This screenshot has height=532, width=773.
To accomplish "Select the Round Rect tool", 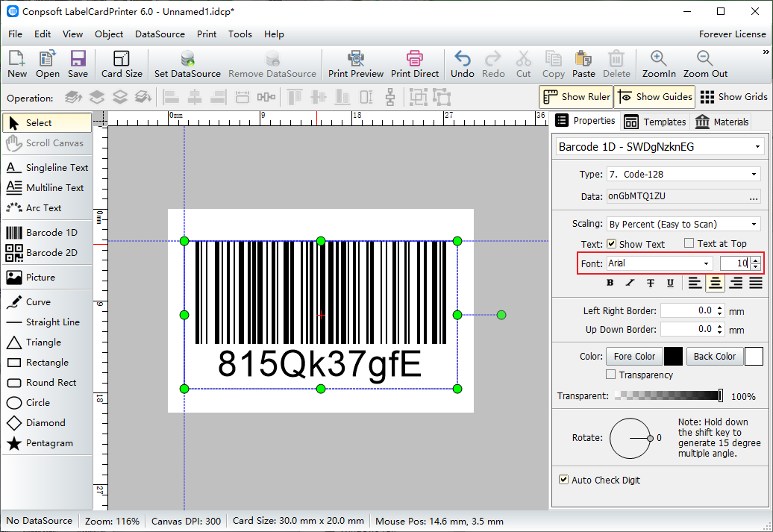I will [47, 383].
